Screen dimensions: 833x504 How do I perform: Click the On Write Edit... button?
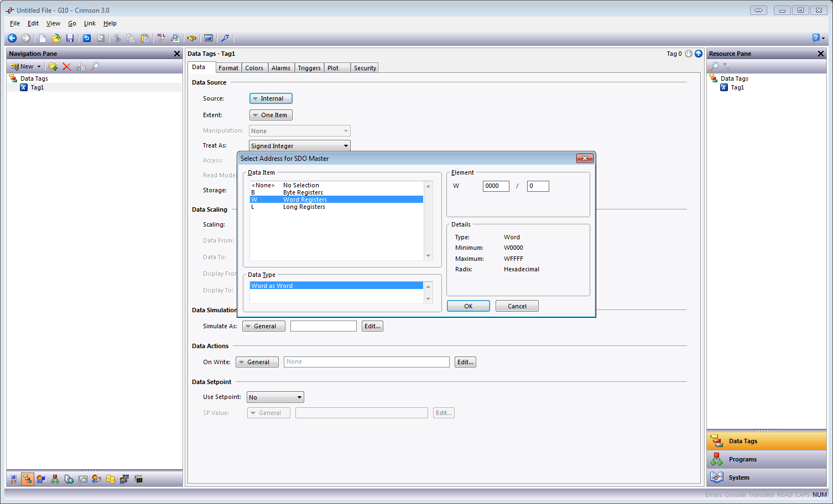465,362
